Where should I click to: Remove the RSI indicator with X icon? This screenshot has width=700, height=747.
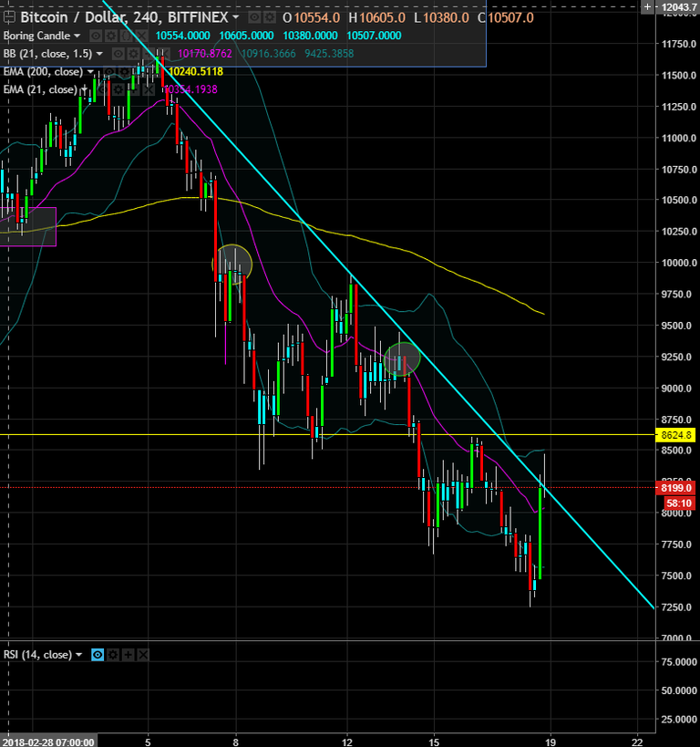[143, 655]
